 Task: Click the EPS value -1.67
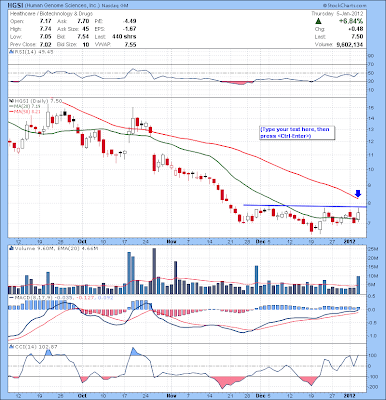pos(129,29)
